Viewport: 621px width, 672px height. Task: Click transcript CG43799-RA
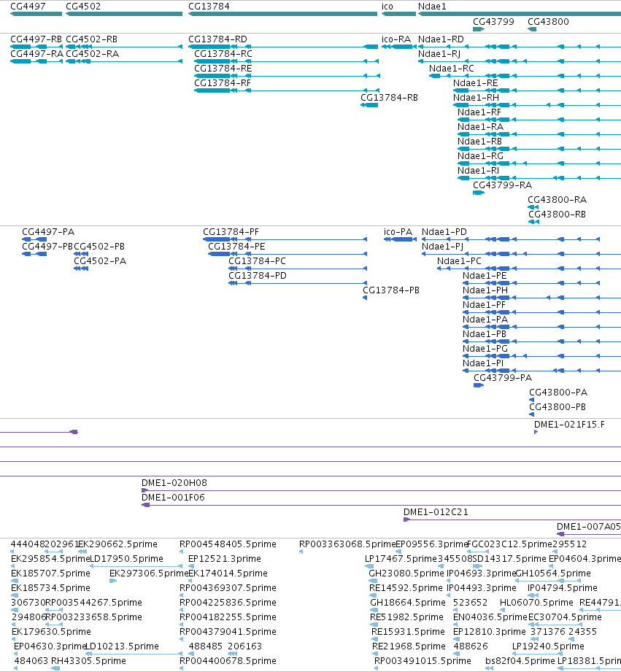pyautogui.click(x=502, y=185)
